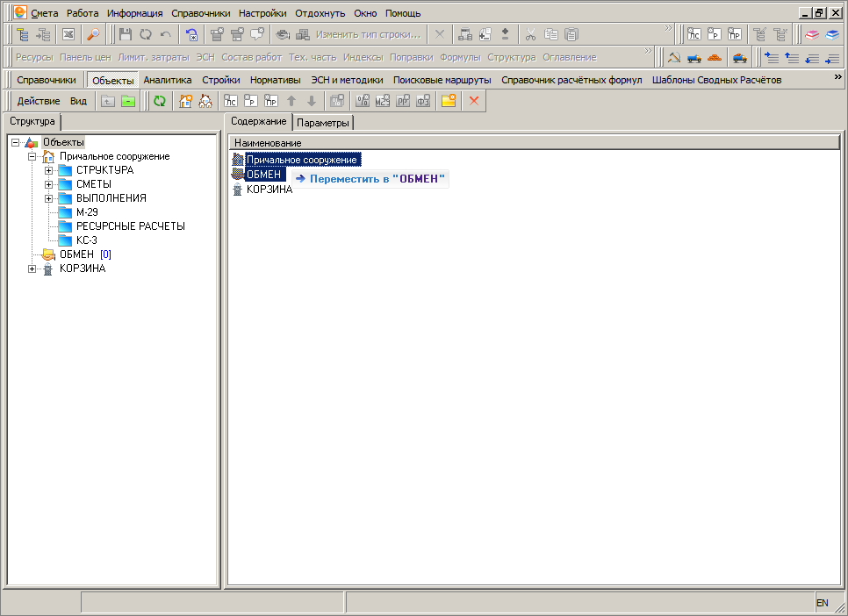Open the Смета menu
Viewport: 848px width, 616px height.
click(x=45, y=13)
